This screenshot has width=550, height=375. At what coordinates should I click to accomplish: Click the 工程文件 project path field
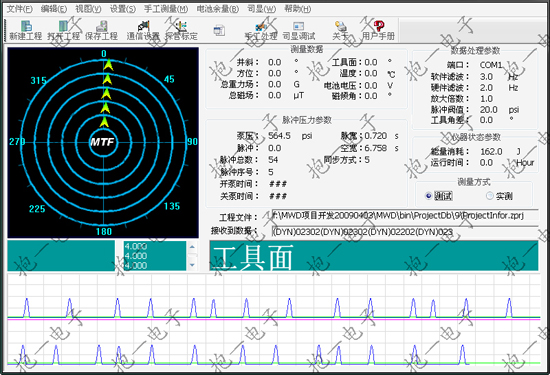405,215
